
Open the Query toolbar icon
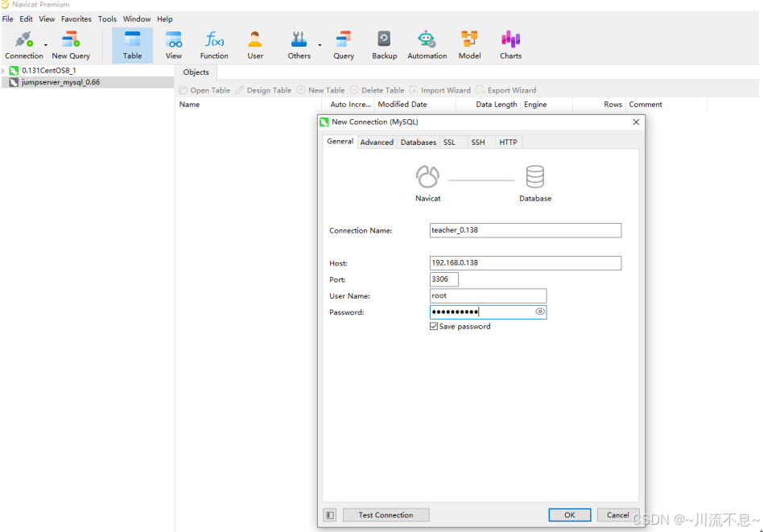coord(344,45)
